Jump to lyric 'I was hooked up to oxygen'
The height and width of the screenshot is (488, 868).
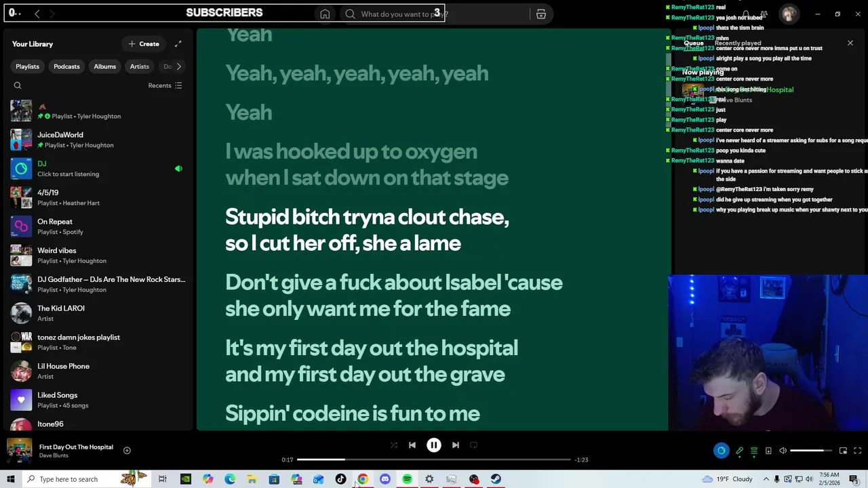tap(367, 165)
